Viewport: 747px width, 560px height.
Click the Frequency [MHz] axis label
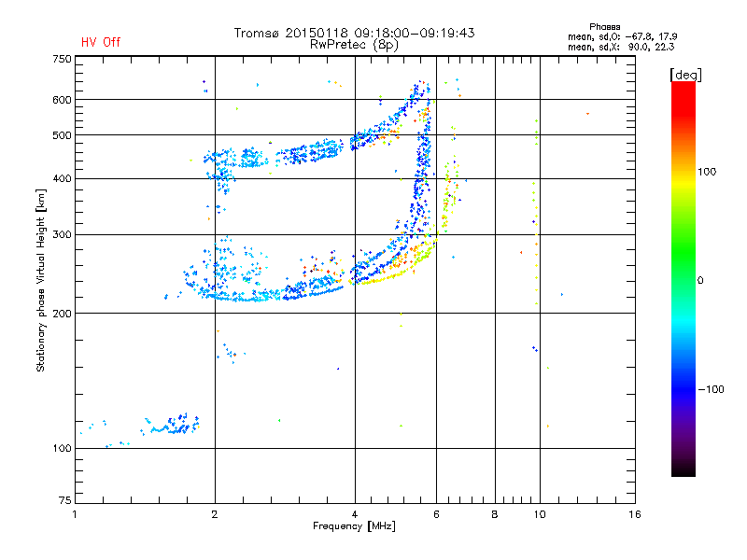[x=354, y=526]
